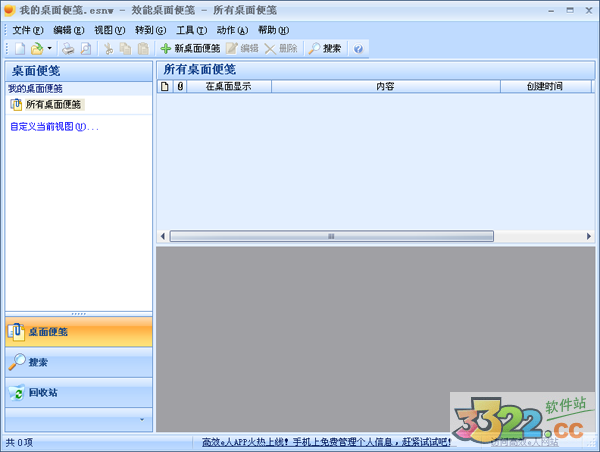The width and height of the screenshot is (600, 452).
Task: Close the window
Action: tap(589, 11)
